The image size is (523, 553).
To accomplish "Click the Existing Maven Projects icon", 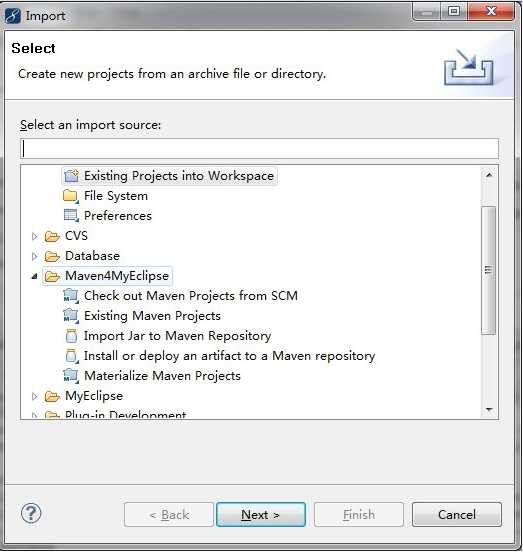I will coord(71,316).
